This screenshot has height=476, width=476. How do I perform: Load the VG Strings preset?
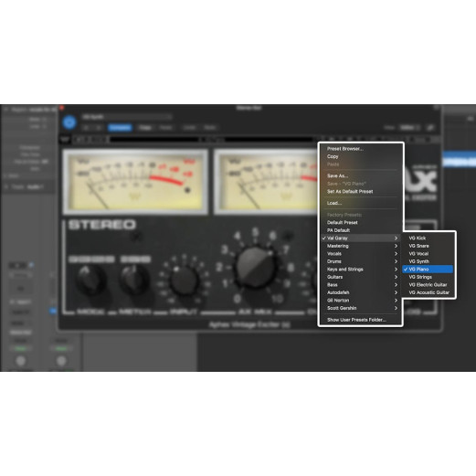pyautogui.click(x=420, y=277)
